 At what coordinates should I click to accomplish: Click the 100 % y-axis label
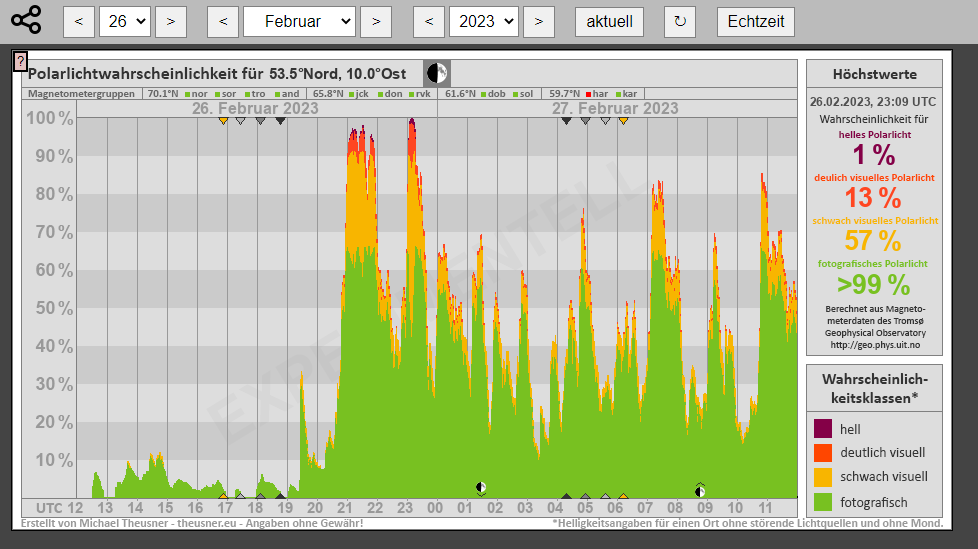pyautogui.click(x=49, y=118)
